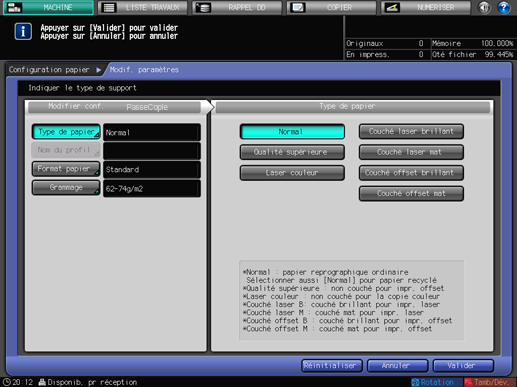
Task: Click the Qté fichier value 99.445%
Action: click(499, 54)
